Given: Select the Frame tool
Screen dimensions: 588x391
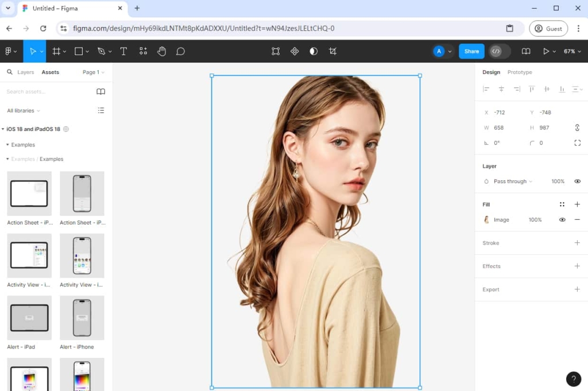Looking at the screenshot, I should 57,51.
